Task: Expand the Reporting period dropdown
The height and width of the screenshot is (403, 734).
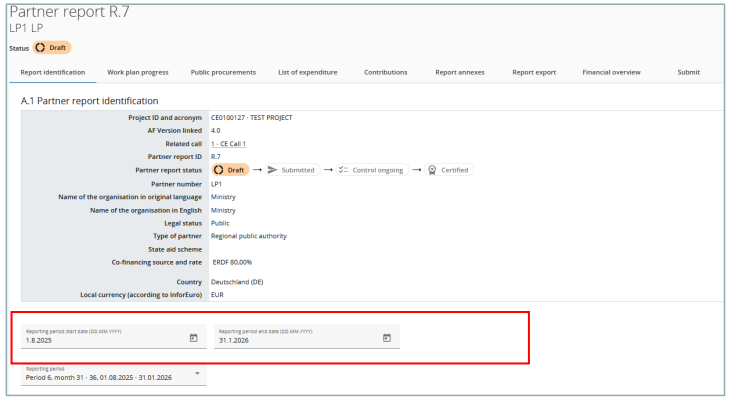Action: (x=198, y=375)
